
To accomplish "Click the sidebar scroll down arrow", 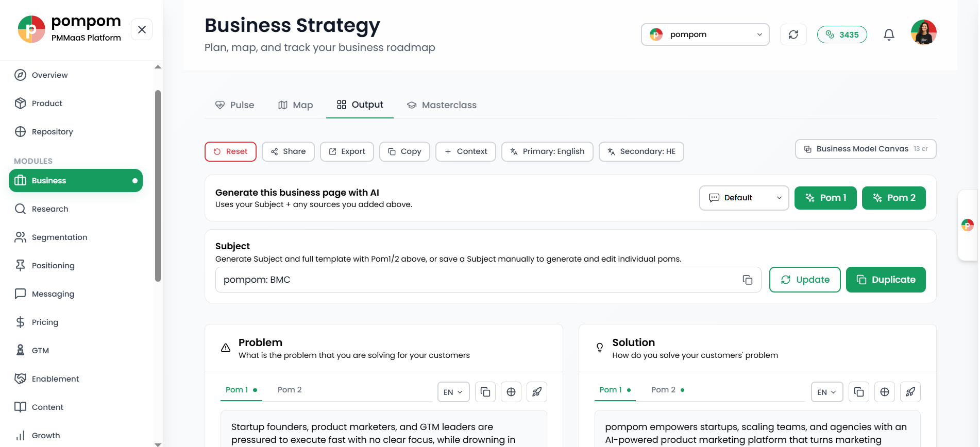I will pyautogui.click(x=158, y=444).
